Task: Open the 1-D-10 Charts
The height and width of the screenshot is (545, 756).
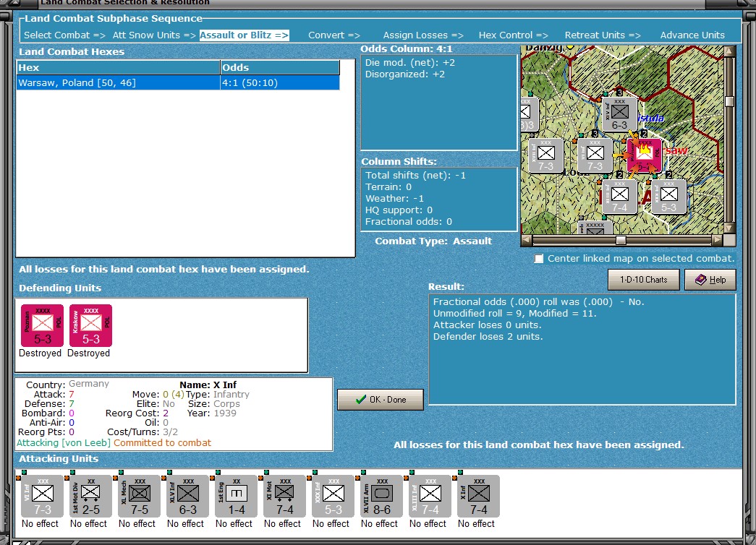Action: pyautogui.click(x=643, y=280)
